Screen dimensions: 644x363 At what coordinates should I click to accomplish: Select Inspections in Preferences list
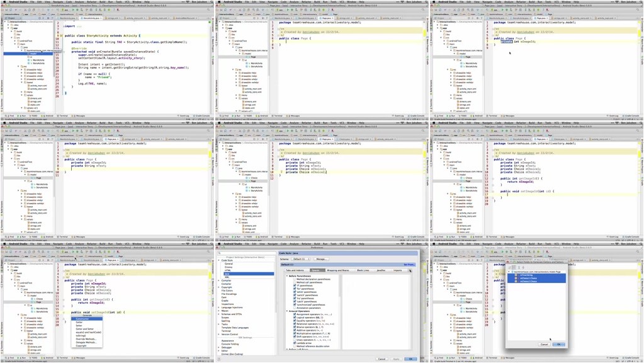(227, 304)
